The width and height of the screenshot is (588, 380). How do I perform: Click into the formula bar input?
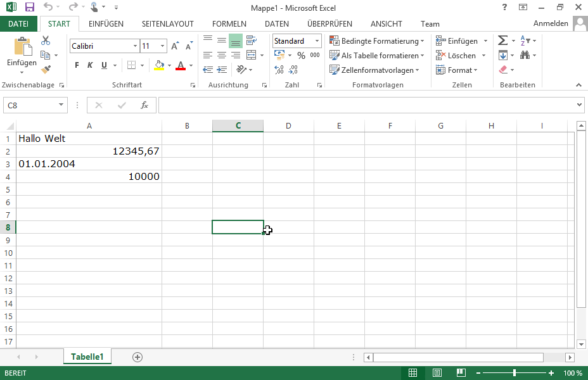367,105
